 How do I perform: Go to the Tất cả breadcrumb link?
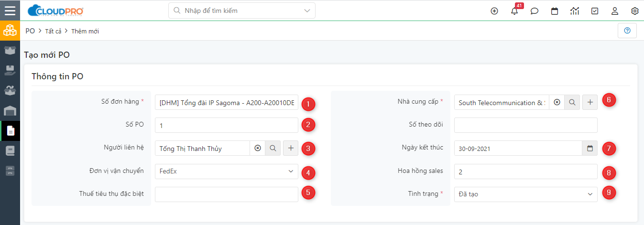click(53, 31)
